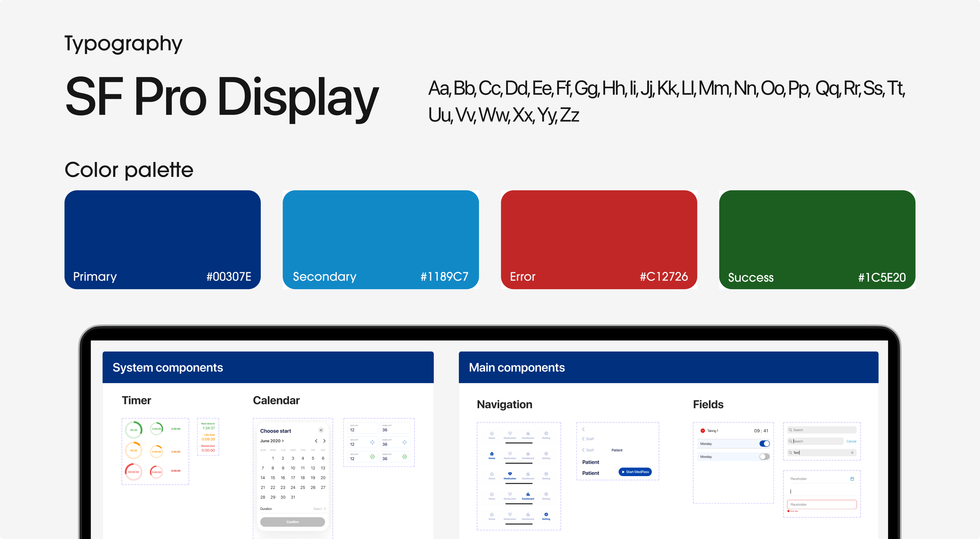This screenshot has height=539, width=980.
Task: Click Setting icon in the row with Home active
Action: tap(546, 454)
